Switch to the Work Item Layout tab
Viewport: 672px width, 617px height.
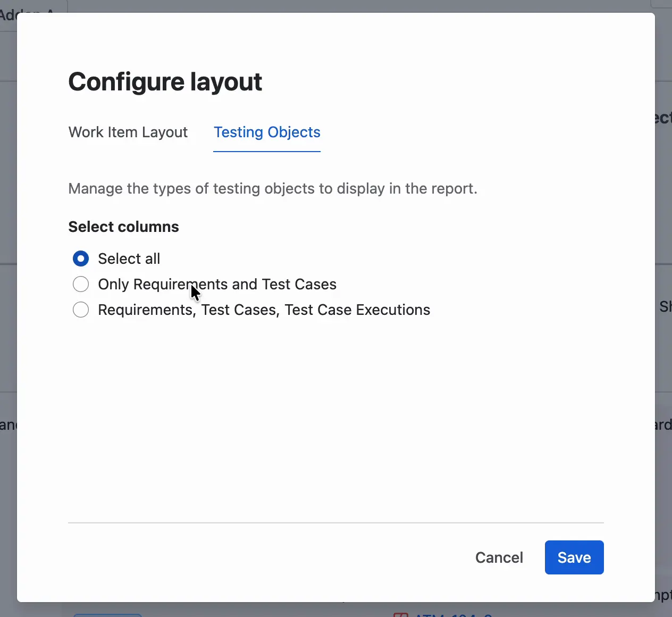pos(128,132)
